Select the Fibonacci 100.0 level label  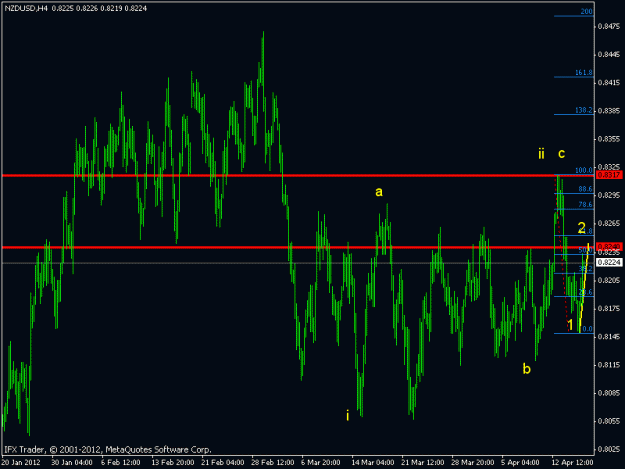[x=584, y=171]
